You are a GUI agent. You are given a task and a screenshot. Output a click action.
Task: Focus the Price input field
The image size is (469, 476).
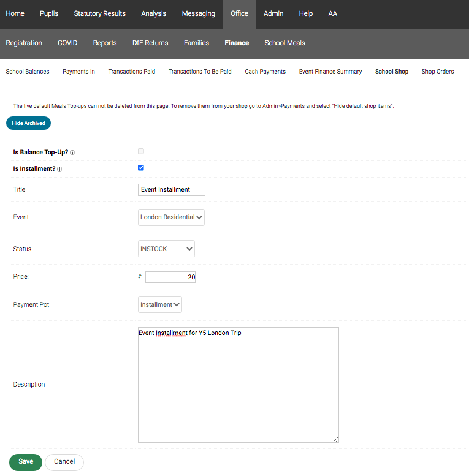[170, 278]
